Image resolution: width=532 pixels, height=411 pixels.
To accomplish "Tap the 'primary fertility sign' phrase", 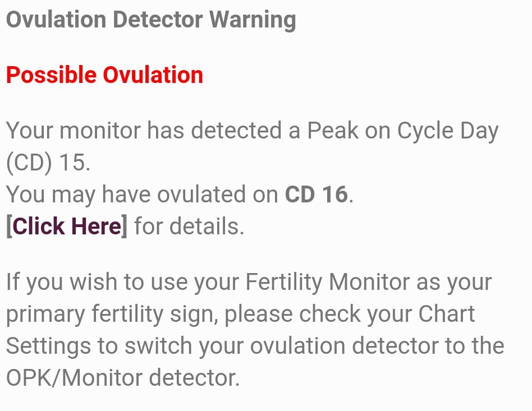I will click(x=111, y=314).
